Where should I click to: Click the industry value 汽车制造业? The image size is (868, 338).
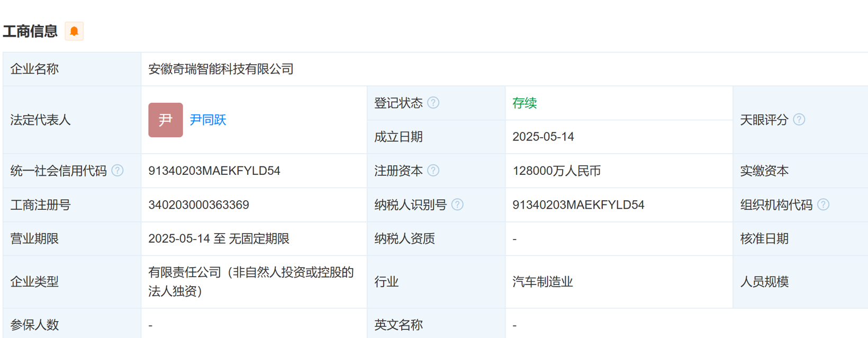tap(542, 282)
